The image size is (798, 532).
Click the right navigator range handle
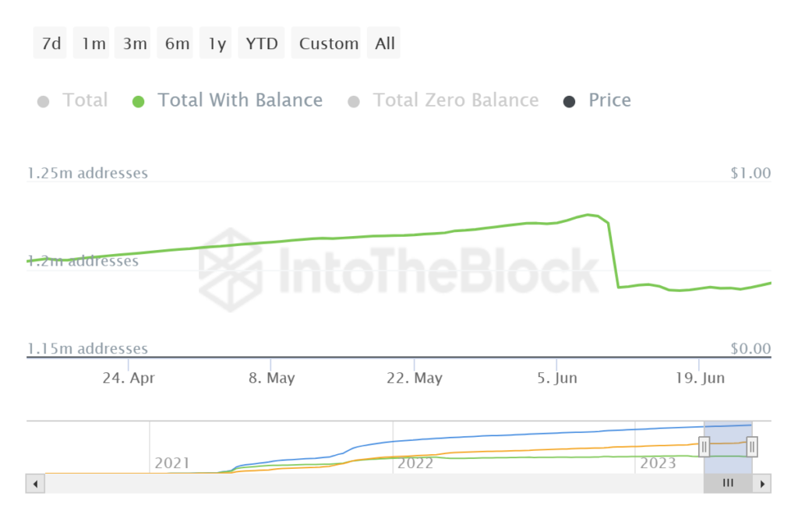(752, 446)
